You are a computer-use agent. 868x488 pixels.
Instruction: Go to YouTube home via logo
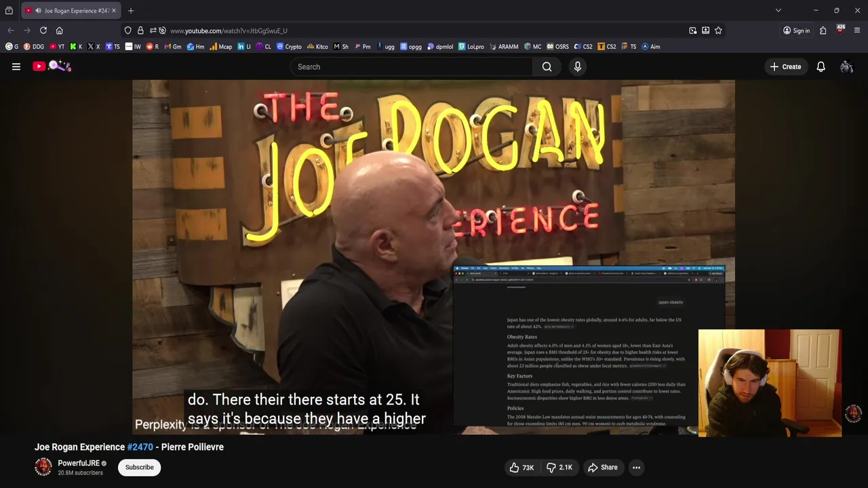[x=52, y=66]
